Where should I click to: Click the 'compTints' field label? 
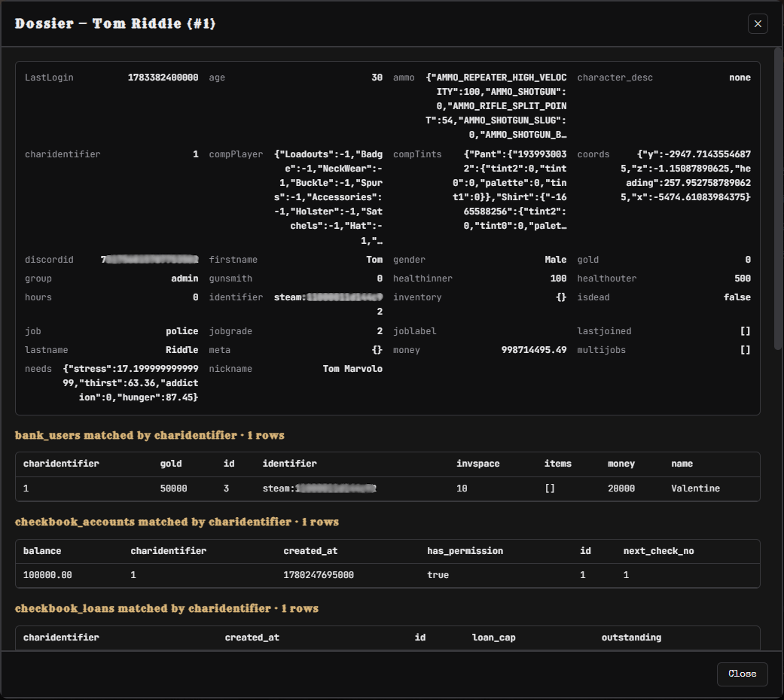(417, 154)
